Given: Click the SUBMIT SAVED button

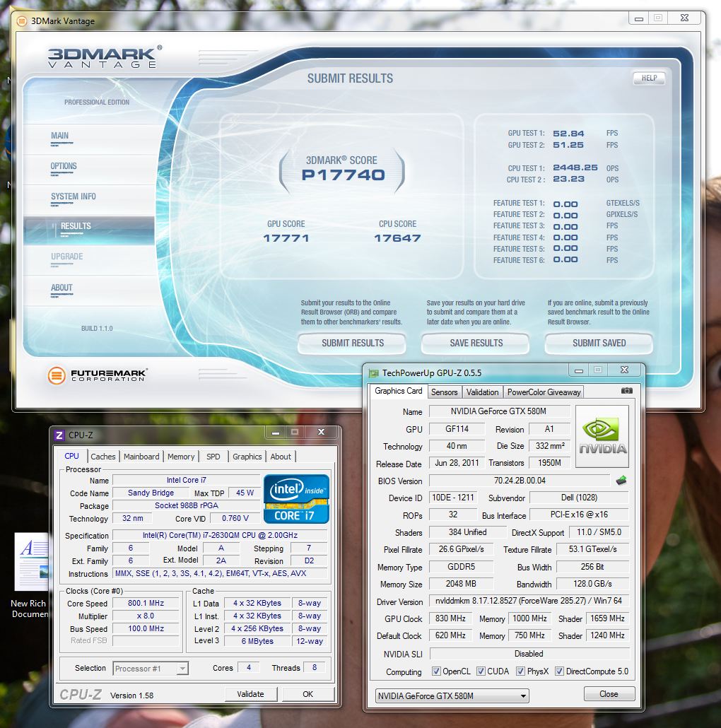Looking at the screenshot, I should click(x=599, y=343).
